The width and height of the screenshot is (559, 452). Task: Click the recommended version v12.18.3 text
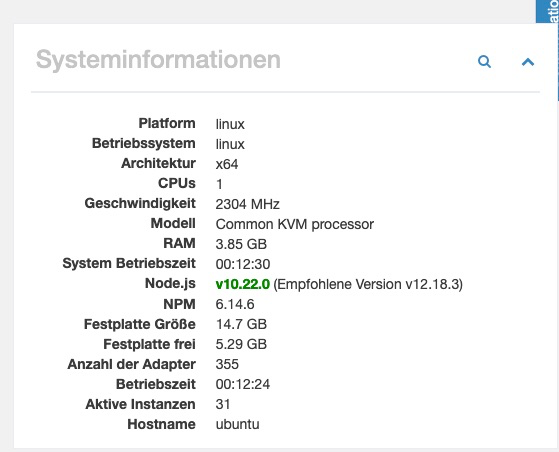(x=368, y=284)
